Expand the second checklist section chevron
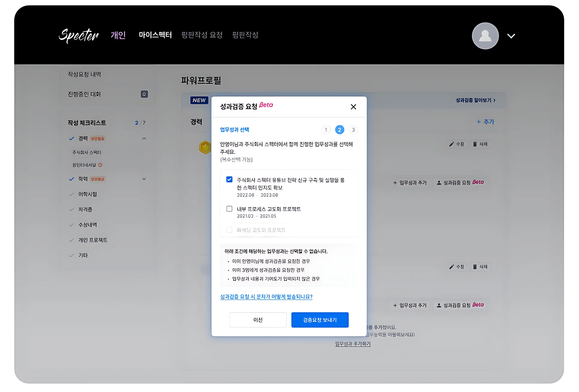The height and width of the screenshot is (392, 579). click(x=144, y=179)
